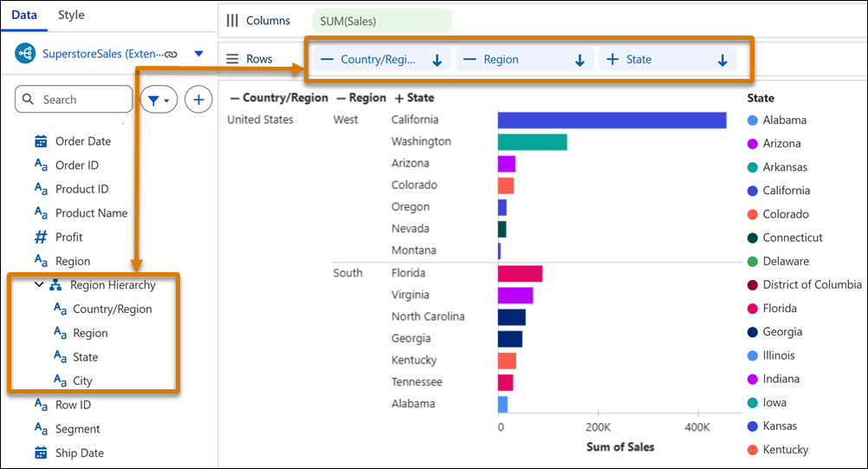Open the field filter dropdown button
Image resolution: width=868 pixels, height=469 pixels.
tap(159, 100)
